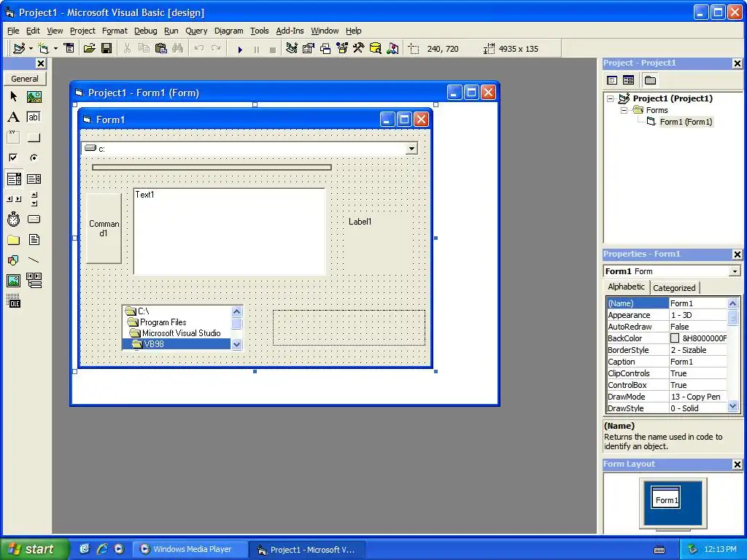Open the drive list dropdown on Form1
Screen dimensions: 747x560
pos(411,149)
